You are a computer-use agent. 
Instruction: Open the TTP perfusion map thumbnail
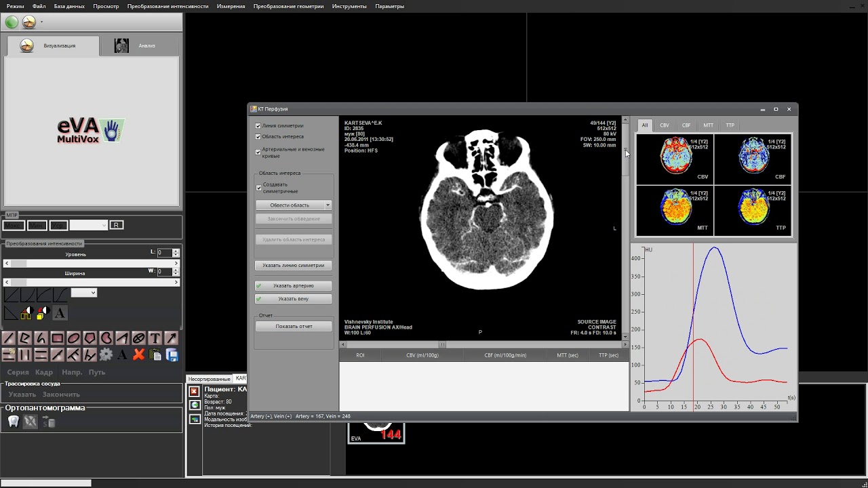pyautogui.click(x=753, y=210)
